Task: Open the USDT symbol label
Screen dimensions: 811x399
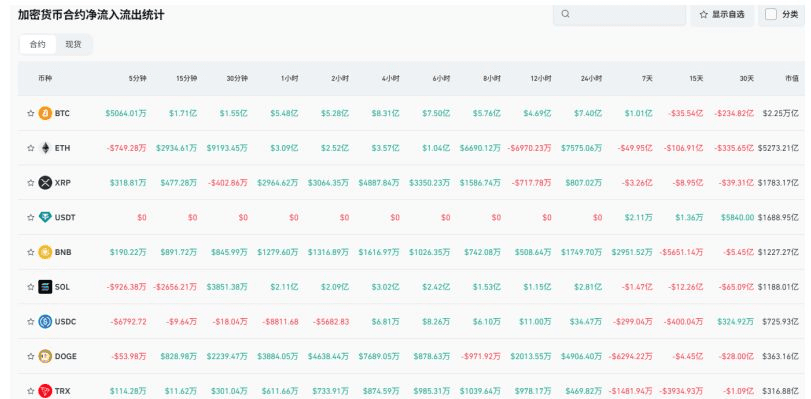Action: click(x=65, y=217)
